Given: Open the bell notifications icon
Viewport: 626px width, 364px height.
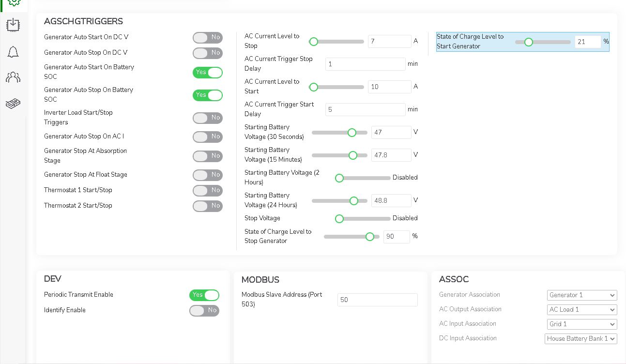Looking at the screenshot, I should point(13,52).
